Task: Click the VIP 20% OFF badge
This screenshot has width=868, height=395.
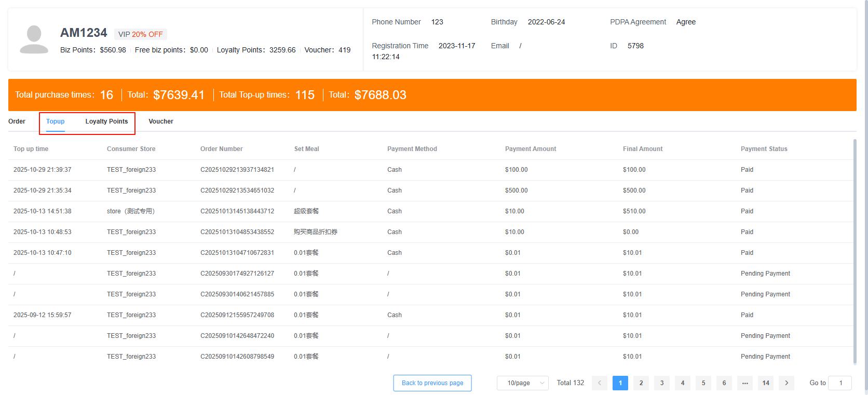Action: [x=141, y=34]
